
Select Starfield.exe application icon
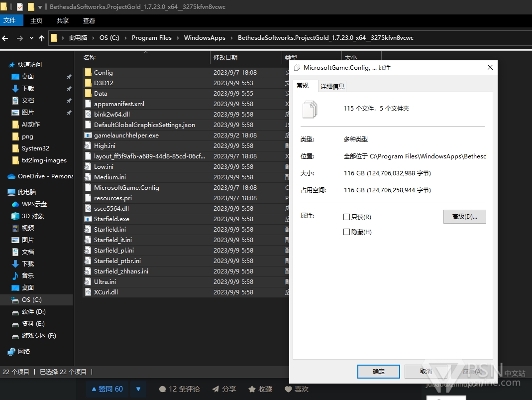(x=88, y=219)
